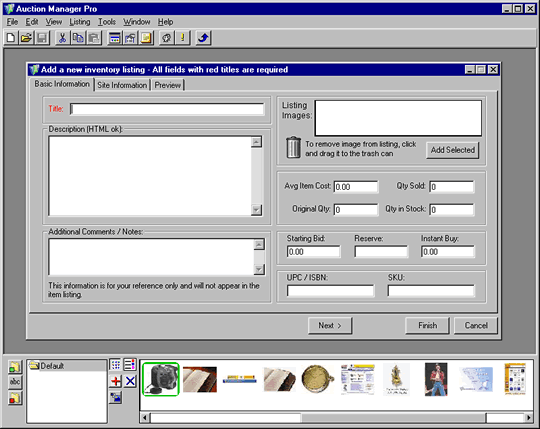Click the Qty Sold field
This screenshot has height=429, width=540.
point(451,187)
